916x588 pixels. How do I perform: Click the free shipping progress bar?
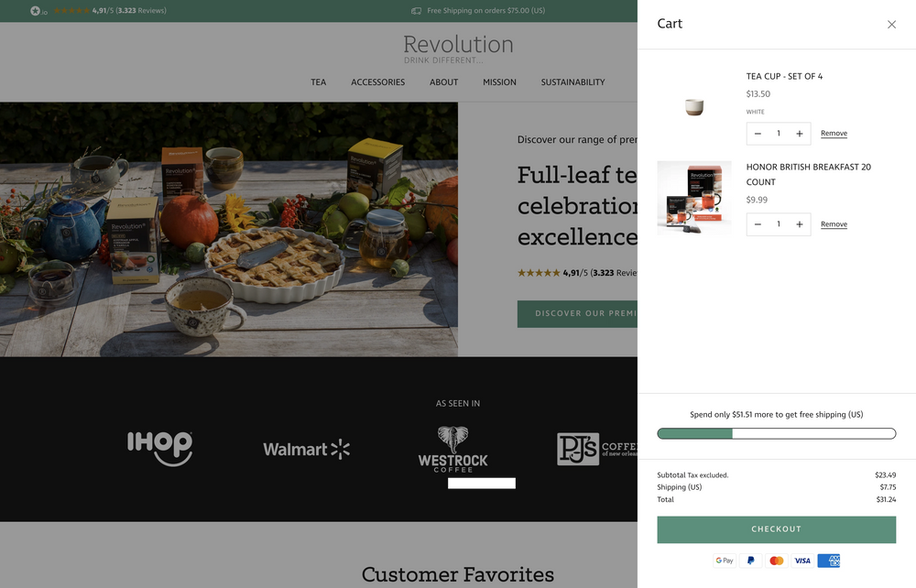(776, 434)
